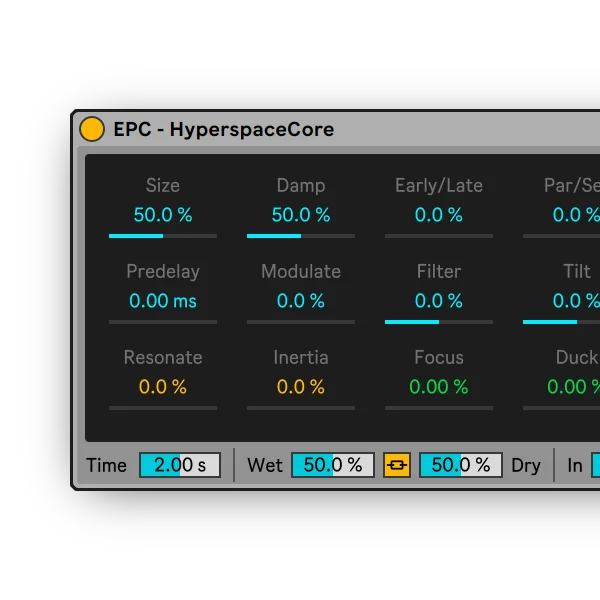The height and width of the screenshot is (600, 600).
Task: Adjust the Damp slider bar
Action: (301, 236)
